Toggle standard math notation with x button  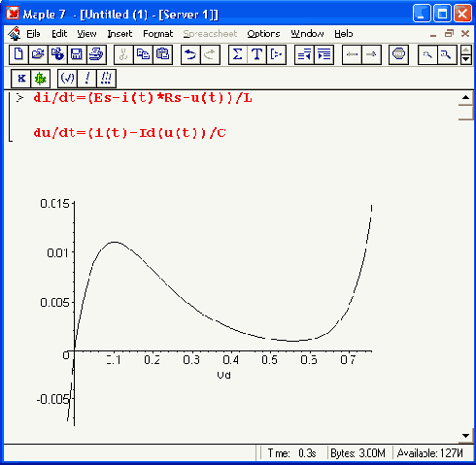tap(21, 79)
